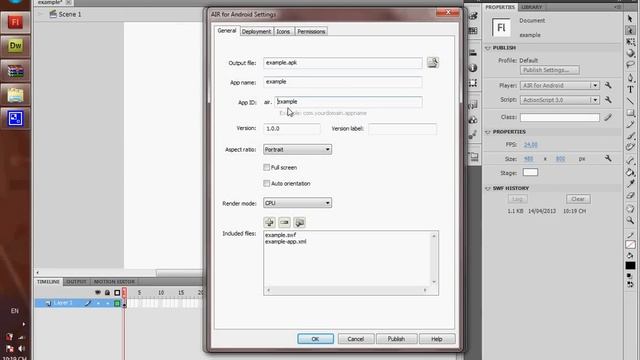
Task: Clear the SWF history
Action: [578, 199]
